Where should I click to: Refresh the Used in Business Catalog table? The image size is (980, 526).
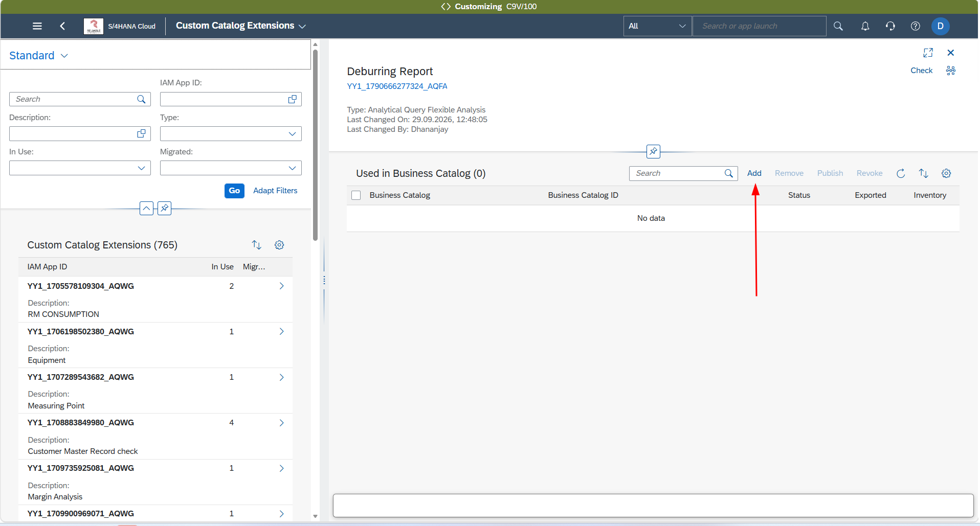[x=901, y=173]
